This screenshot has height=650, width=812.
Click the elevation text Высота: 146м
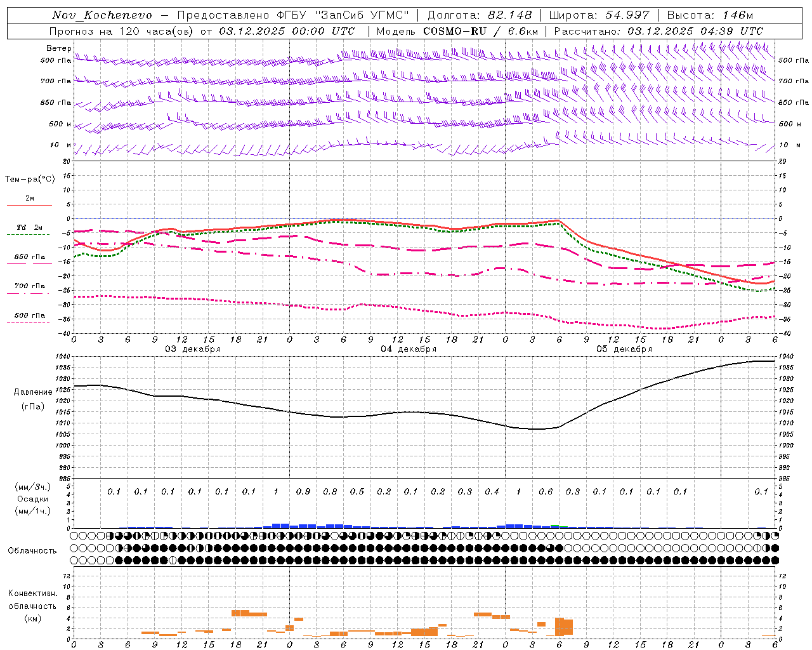(710, 15)
